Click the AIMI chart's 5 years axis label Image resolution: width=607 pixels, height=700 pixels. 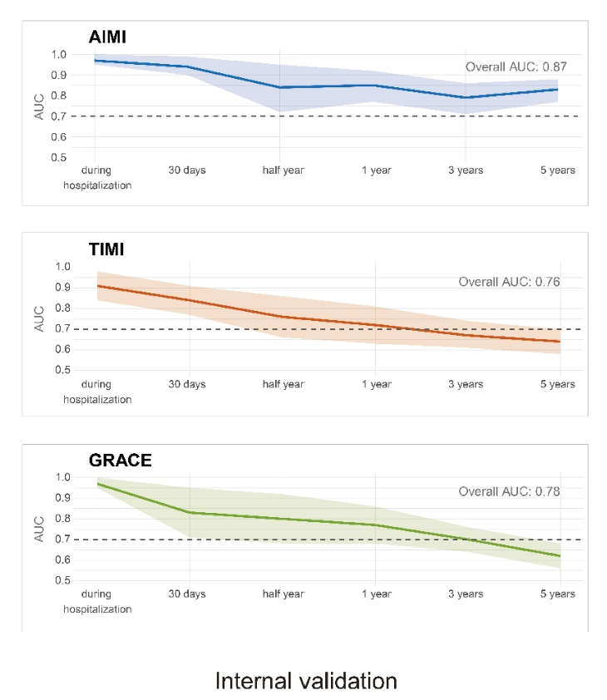[557, 170]
